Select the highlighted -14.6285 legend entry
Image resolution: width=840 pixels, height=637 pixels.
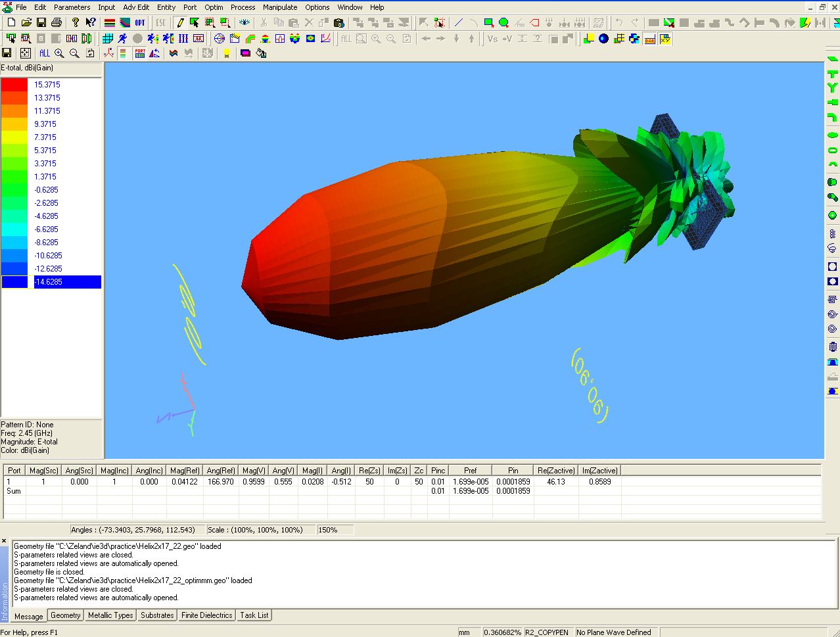pyautogui.click(x=67, y=282)
